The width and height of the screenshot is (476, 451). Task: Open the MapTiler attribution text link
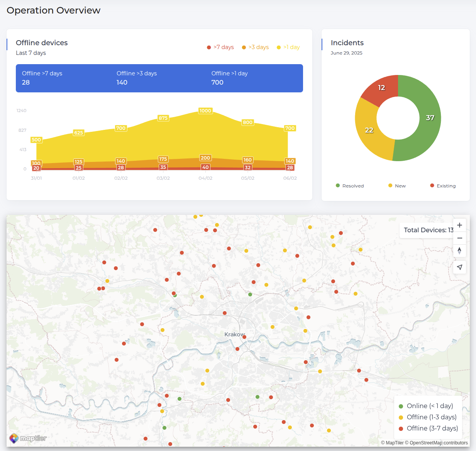[392, 443]
